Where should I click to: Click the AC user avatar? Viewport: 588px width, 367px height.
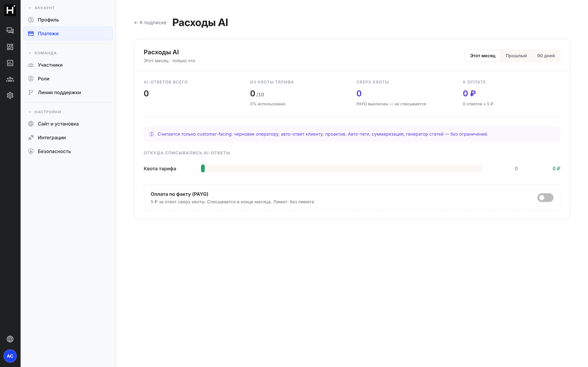pos(10,356)
